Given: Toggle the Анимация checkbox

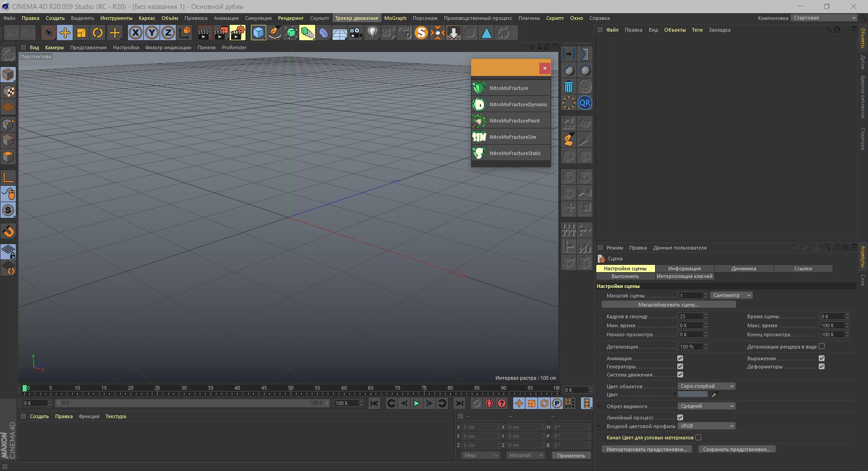Looking at the screenshot, I should coord(680,358).
